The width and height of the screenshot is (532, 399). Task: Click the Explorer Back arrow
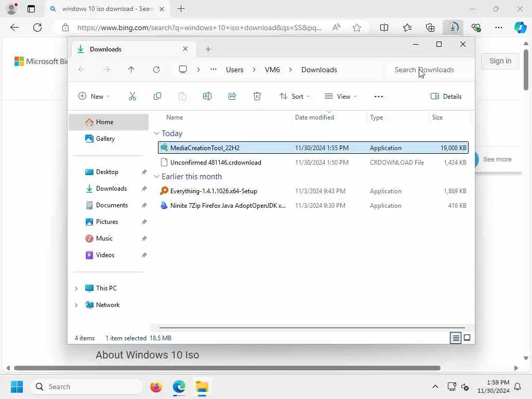tap(82, 70)
